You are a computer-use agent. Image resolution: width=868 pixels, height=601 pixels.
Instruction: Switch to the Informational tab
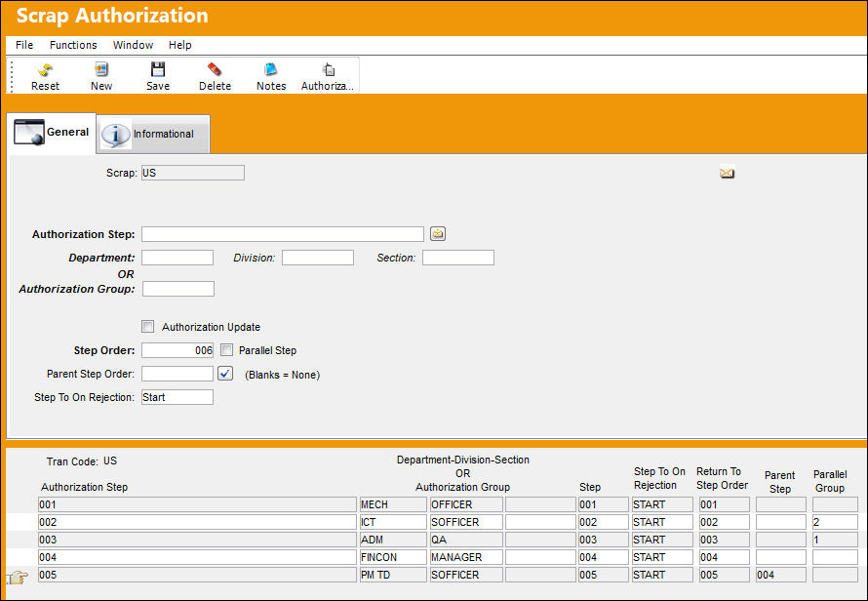click(x=153, y=134)
